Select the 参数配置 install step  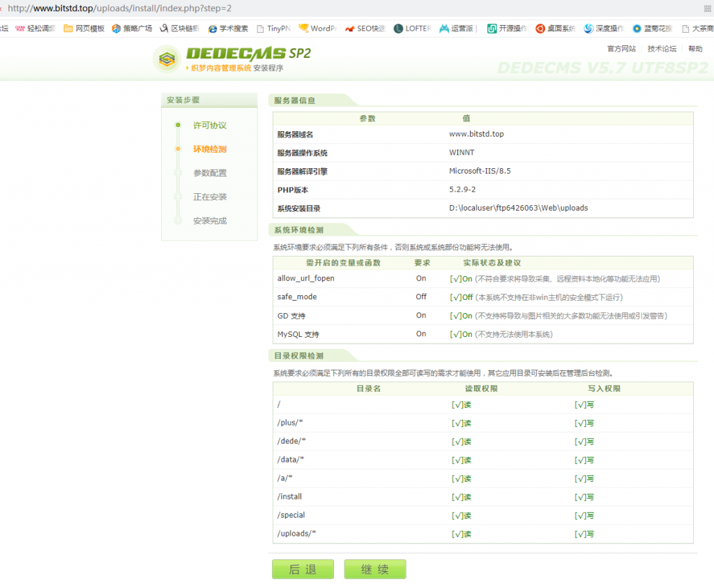[x=209, y=173]
